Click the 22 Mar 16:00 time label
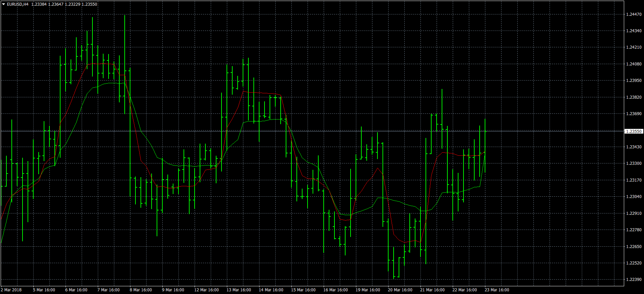Viewport: 644px width, 294px height. pos(465,290)
